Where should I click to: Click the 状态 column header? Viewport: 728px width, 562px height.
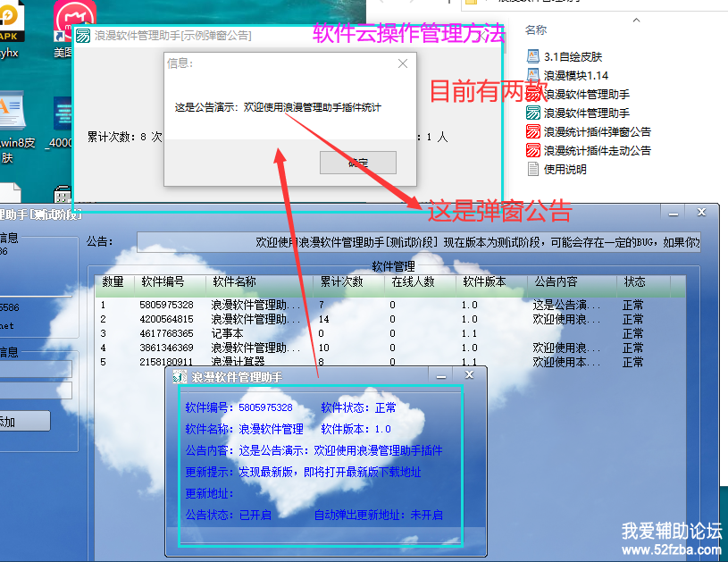(634, 281)
